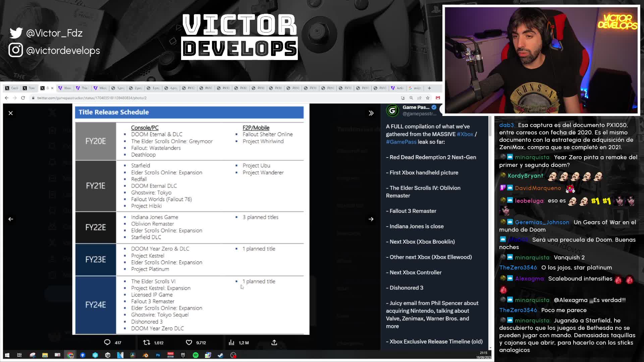Collapse the tweet sidebar with double chevron
Screen dimensions: 644x362
371,113
